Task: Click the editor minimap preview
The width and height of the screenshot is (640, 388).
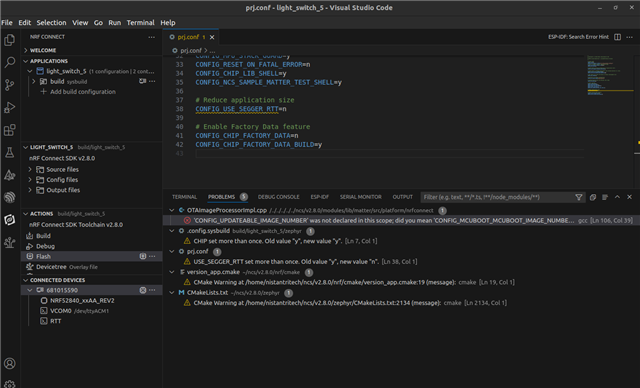Action: pyautogui.click(x=610, y=75)
